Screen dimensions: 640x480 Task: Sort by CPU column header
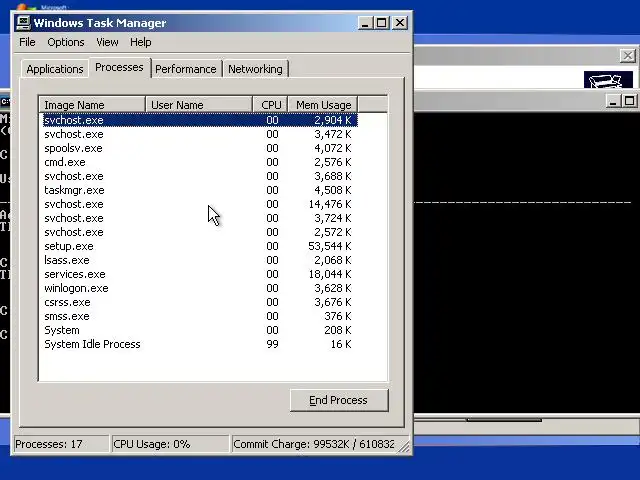pos(271,105)
